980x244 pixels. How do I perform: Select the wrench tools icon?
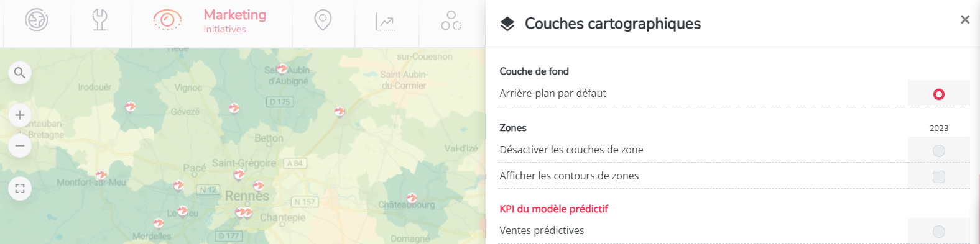pos(99,20)
